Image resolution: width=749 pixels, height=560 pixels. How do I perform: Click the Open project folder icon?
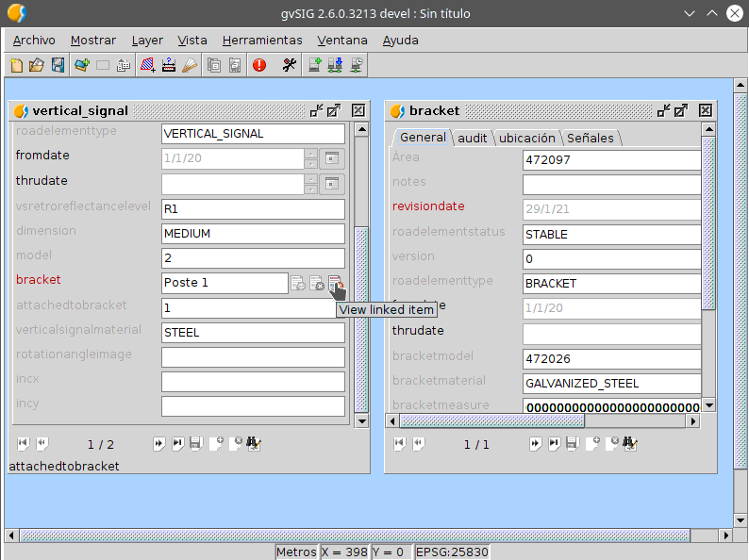37,65
